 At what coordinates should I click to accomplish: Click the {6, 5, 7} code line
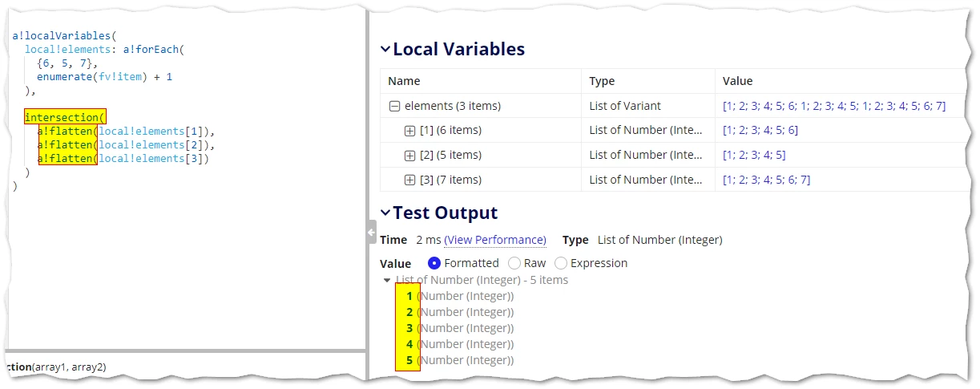coord(67,63)
